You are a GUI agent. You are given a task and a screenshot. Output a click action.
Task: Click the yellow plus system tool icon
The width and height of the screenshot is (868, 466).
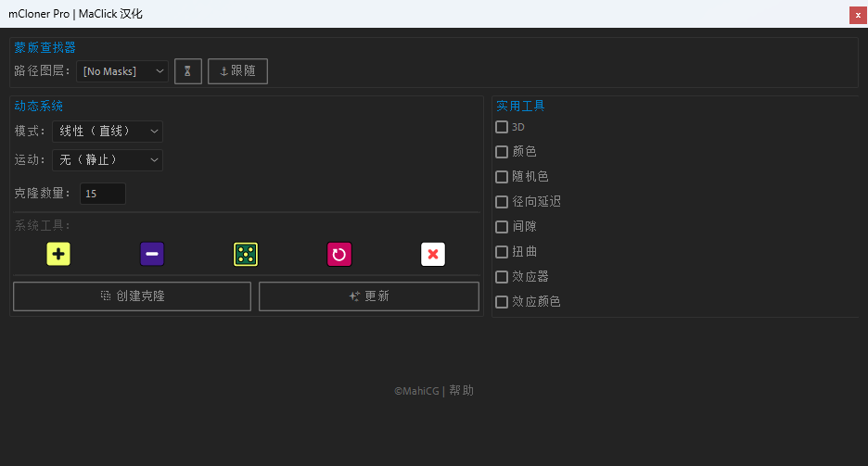(58, 254)
